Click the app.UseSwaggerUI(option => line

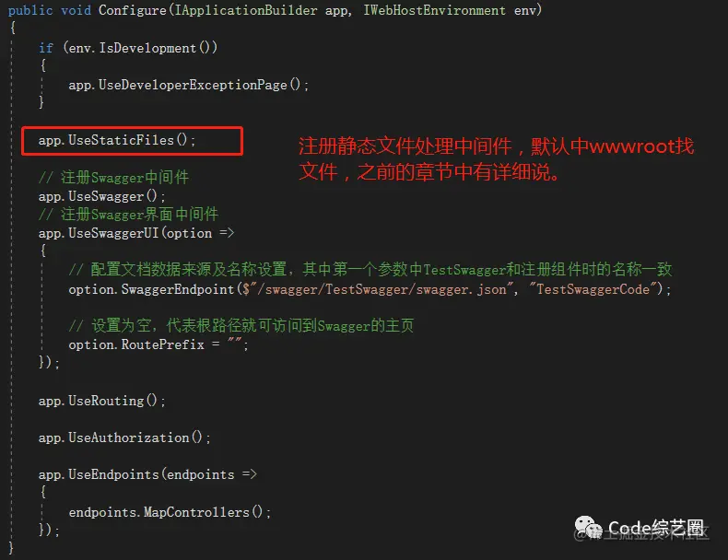(136, 233)
